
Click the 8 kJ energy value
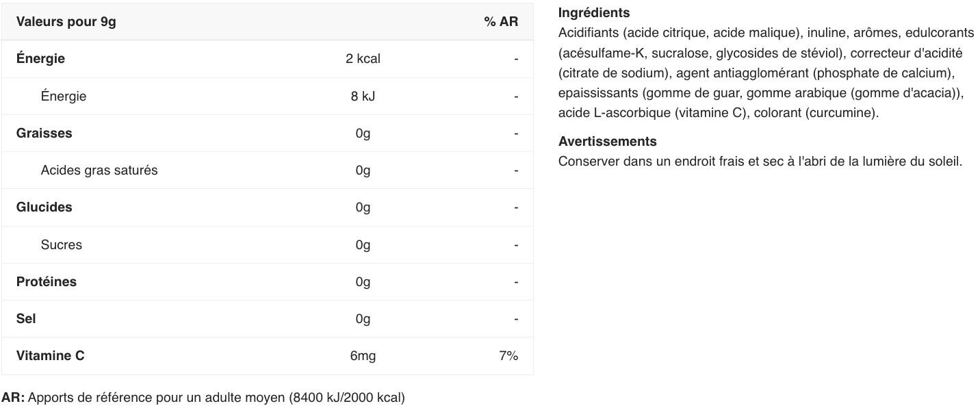(363, 97)
